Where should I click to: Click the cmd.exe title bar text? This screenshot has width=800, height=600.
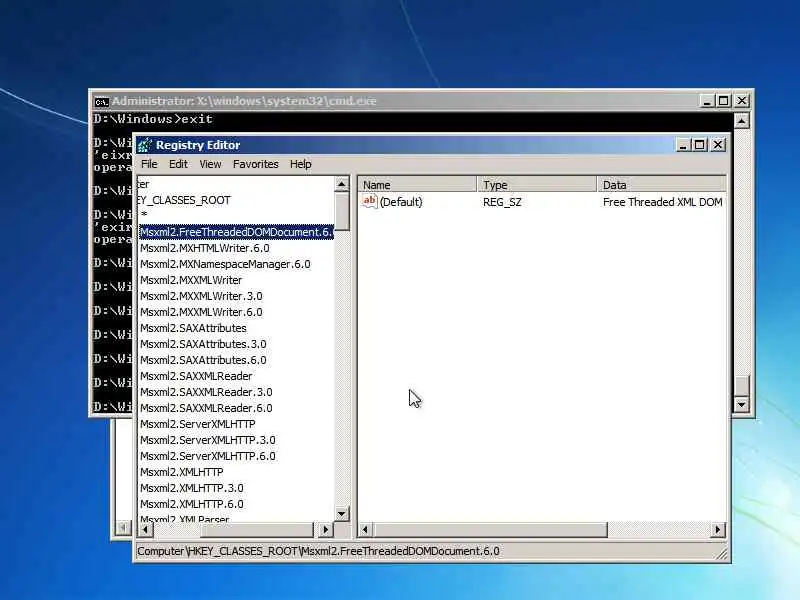tap(244, 101)
